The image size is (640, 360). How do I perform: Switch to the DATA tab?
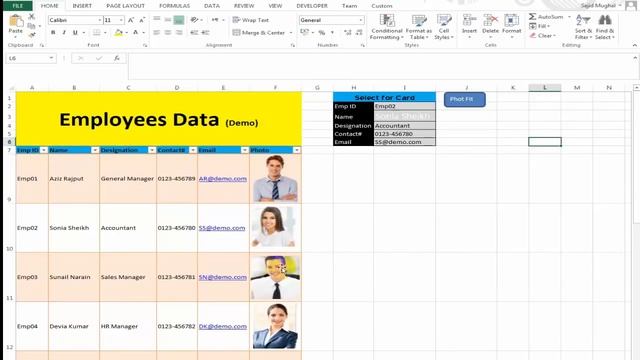pyautogui.click(x=212, y=6)
